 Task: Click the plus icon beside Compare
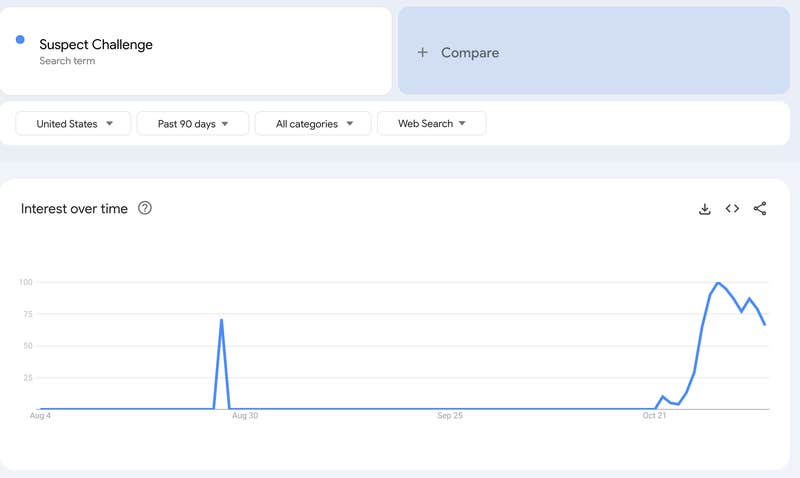422,52
